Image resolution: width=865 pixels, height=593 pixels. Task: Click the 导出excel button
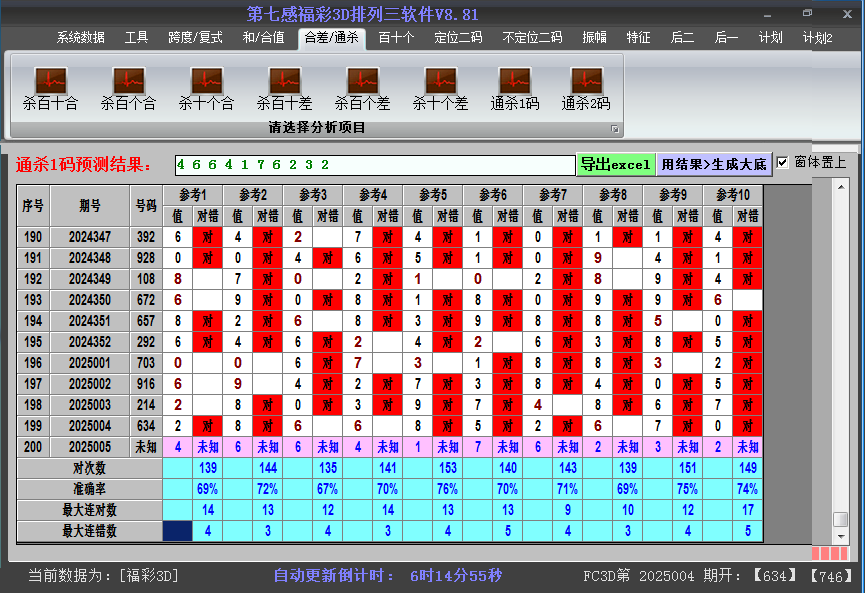[616, 164]
